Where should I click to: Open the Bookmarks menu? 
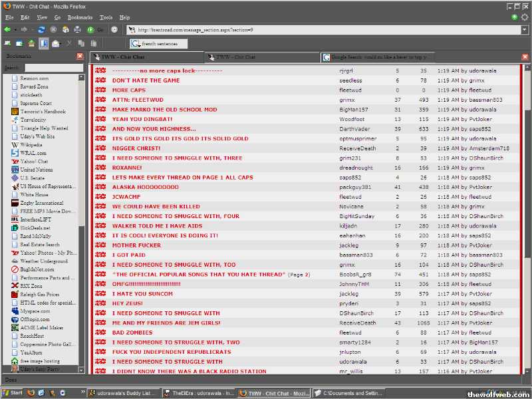80,17
